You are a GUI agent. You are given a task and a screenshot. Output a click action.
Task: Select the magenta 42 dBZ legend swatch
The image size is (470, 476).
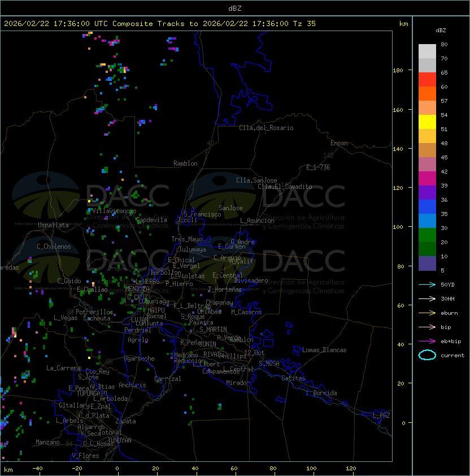pos(427,178)
